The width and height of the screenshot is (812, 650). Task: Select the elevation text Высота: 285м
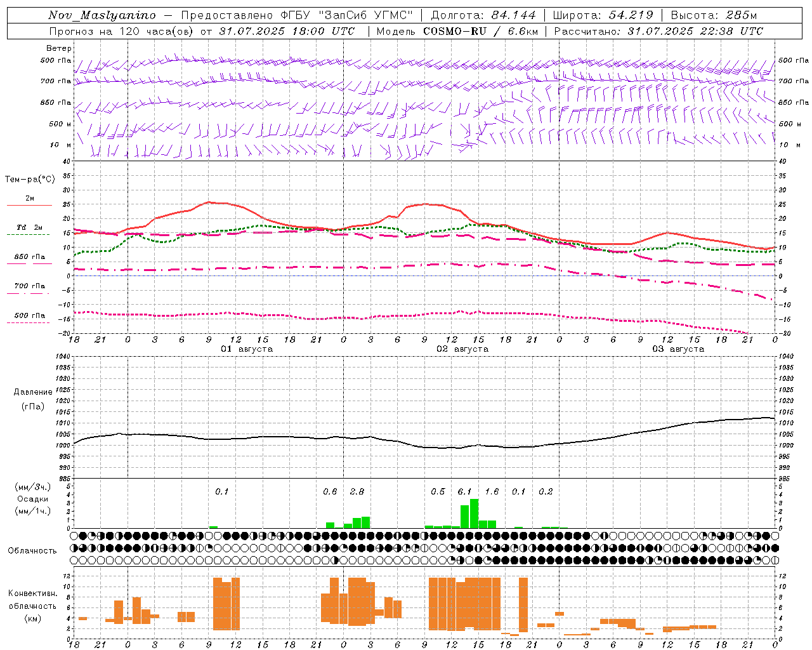(714, 15)
